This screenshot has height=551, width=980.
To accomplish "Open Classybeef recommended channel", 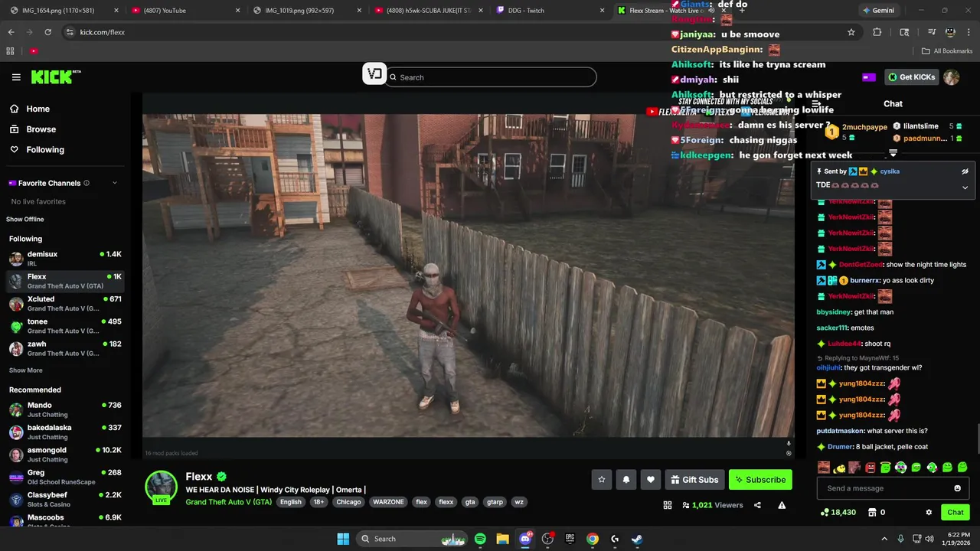I will tap(66, 500).
